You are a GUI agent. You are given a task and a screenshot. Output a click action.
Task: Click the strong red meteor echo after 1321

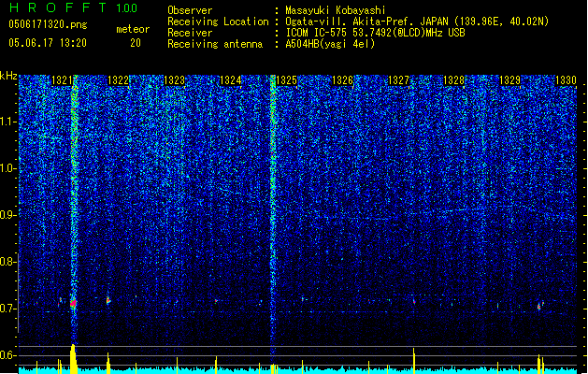pyautogui.click(x=74, y=303)
